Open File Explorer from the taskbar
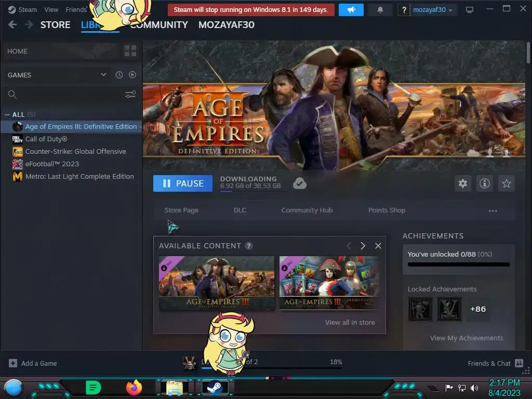This screenshot has height=399, width=532. [175, 388]
